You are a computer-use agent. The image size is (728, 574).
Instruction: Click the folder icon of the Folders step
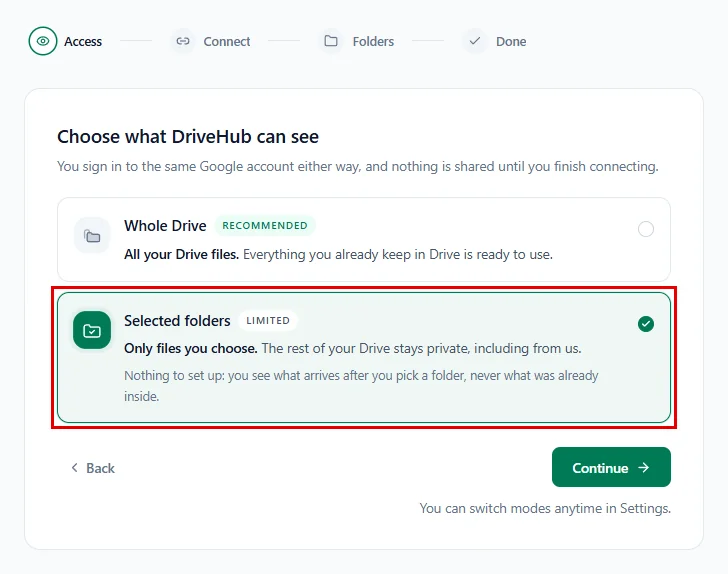click(331, 41)
